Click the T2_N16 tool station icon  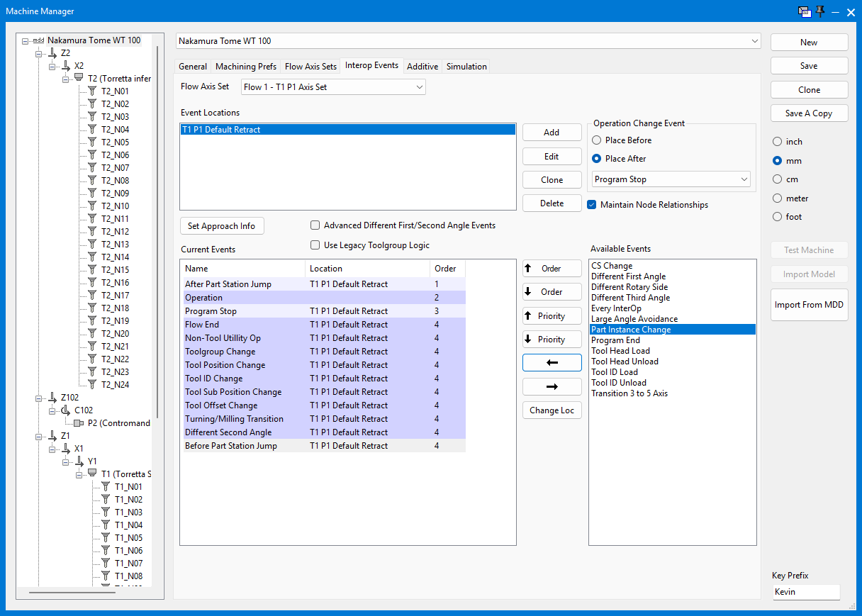click(92, 283)
